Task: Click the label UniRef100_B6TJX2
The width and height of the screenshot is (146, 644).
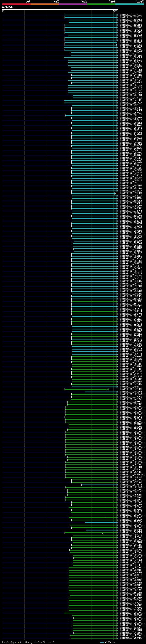Action: [x=131, y=55]
